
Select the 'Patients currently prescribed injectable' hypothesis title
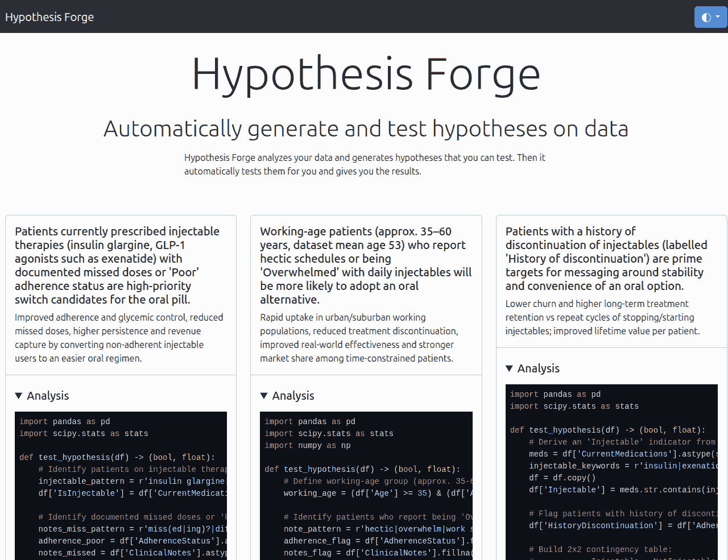(118, 265)
